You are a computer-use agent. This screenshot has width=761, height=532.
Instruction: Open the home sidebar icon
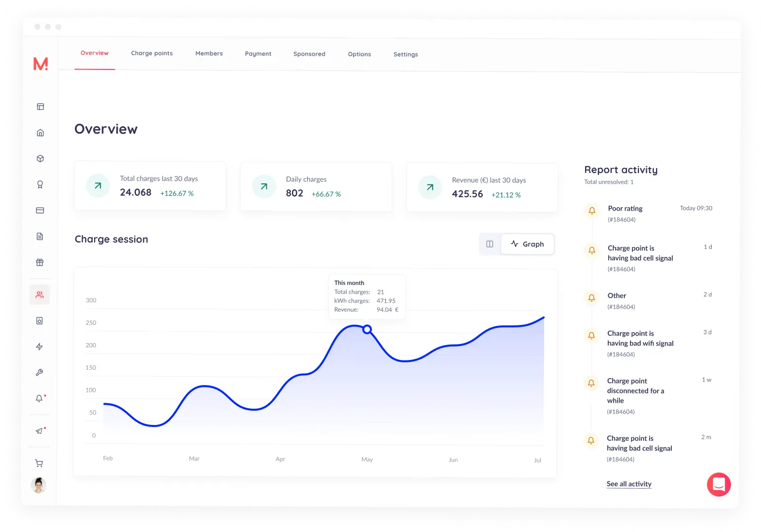(x=40, y=133)
